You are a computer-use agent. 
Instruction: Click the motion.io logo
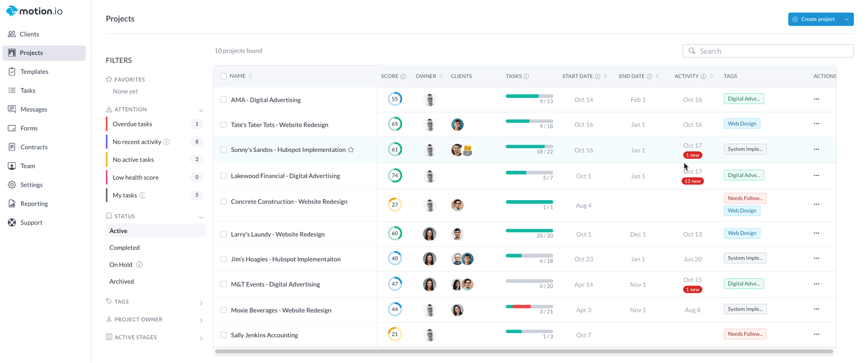click(x=35, y=11)
